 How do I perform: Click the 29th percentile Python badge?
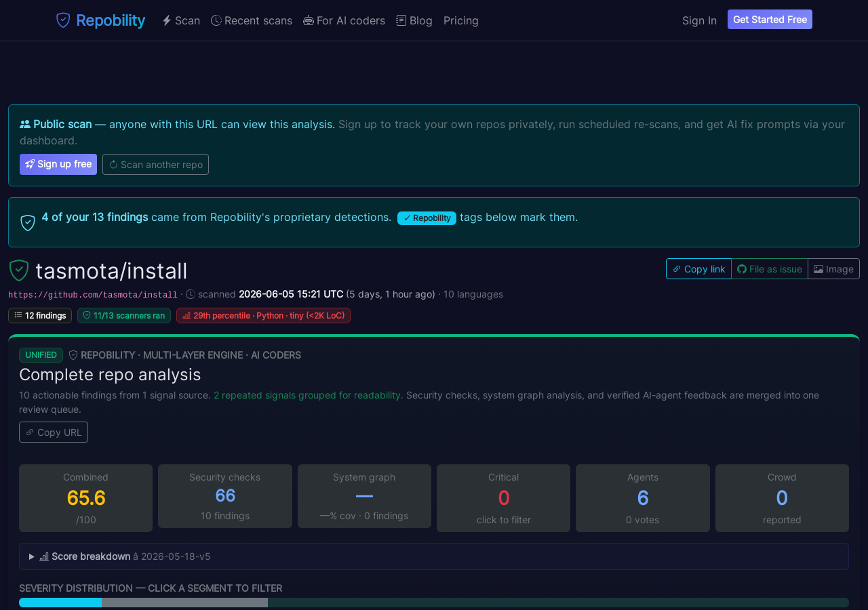263,315
